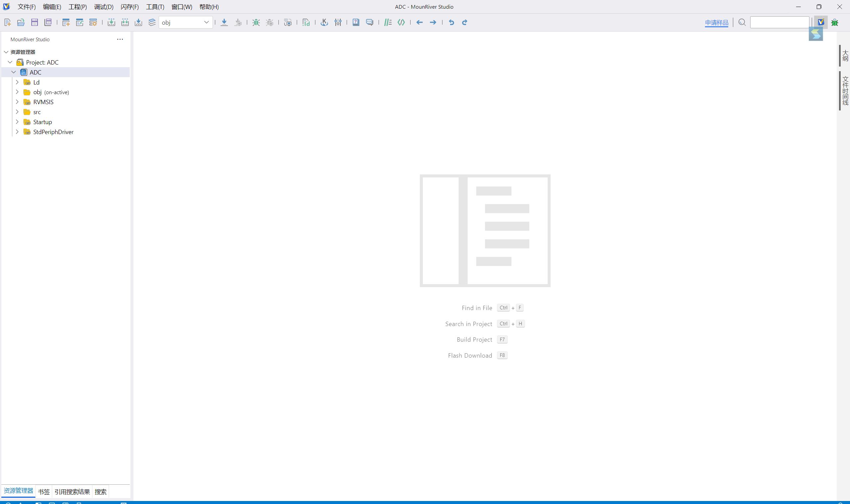This screenshot has width=850, height=504.
Task: Click the New File toolbar icon
Action: pyautogui.click(x=7, y=22)
